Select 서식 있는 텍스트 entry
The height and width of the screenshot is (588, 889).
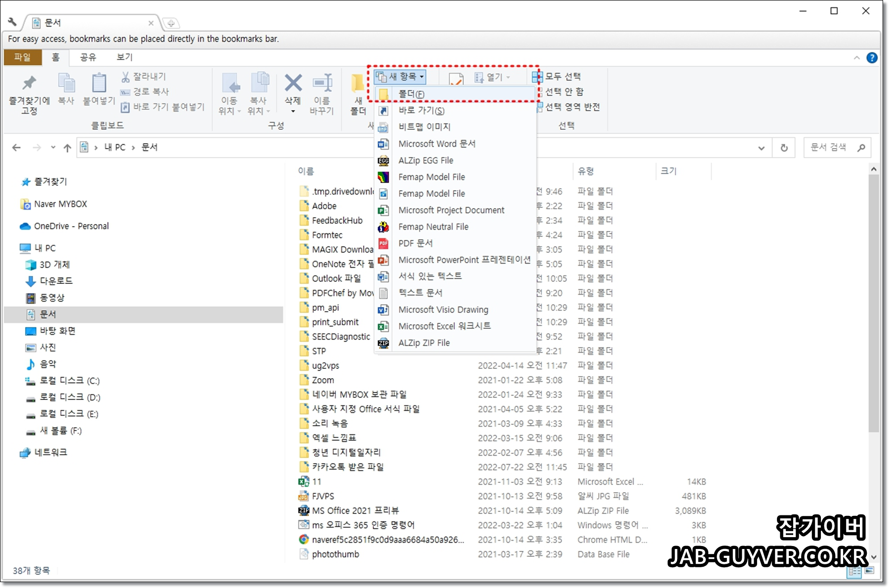click(455, 276)
